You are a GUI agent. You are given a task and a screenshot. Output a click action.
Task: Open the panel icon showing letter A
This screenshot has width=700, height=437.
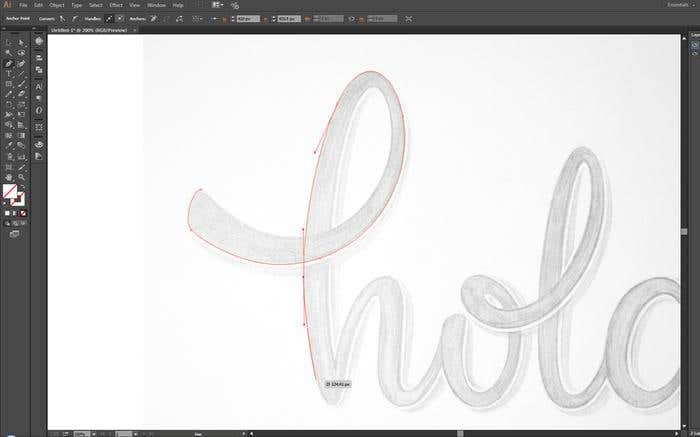39,86
